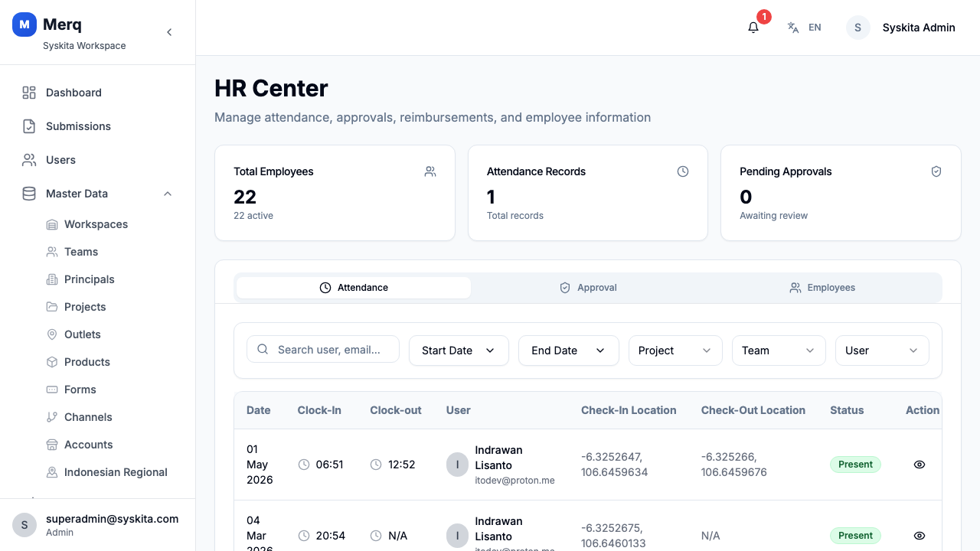This screenshot has height=551, width=980.
Task: Click the itodev@proton.me email in first row
Action: click(x=514, y=481)
